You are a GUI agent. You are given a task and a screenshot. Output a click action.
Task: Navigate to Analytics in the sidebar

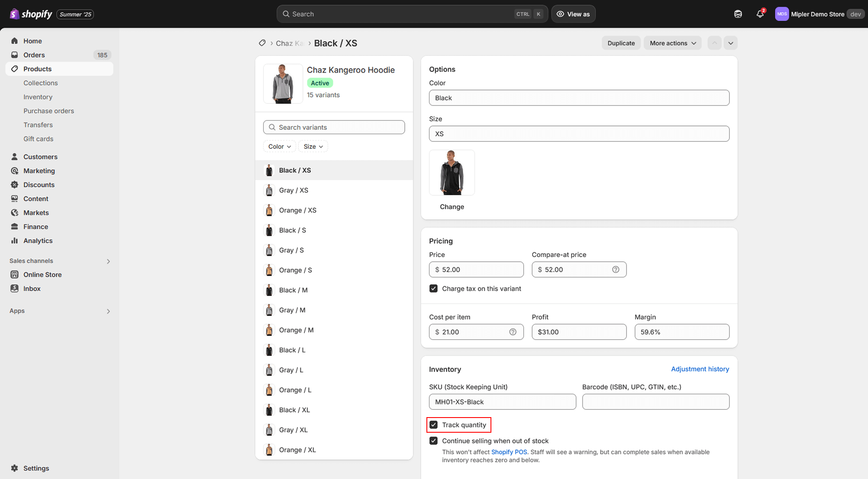38,241
